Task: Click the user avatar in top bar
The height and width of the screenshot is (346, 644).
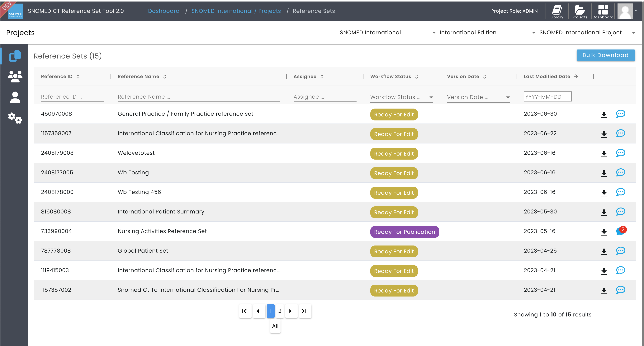Action: 625,11
